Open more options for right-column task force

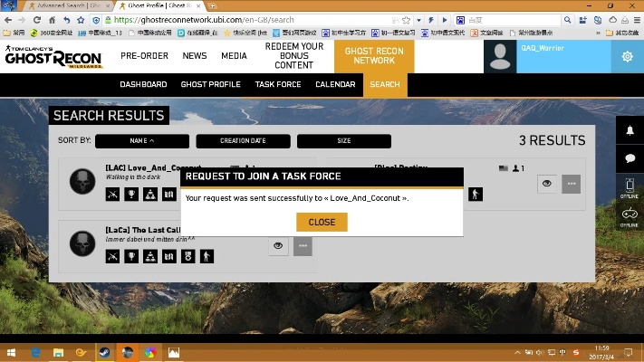(x=571, y=184)
